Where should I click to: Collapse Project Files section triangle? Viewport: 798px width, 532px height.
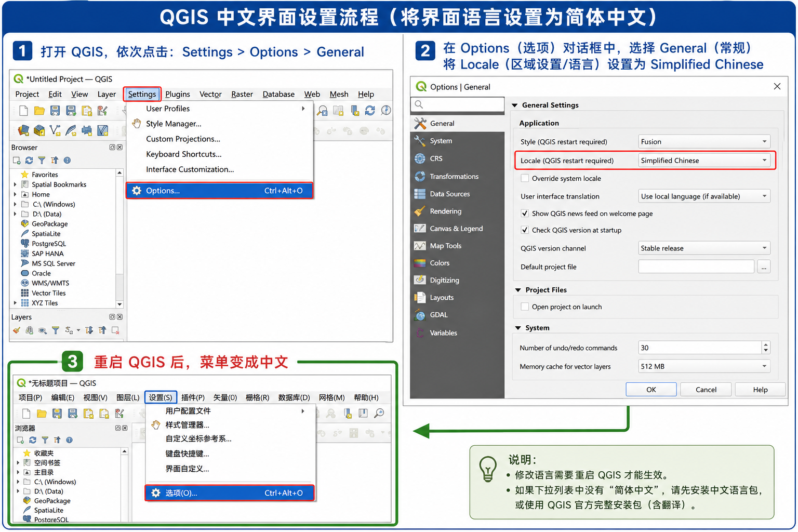[518, 290]
